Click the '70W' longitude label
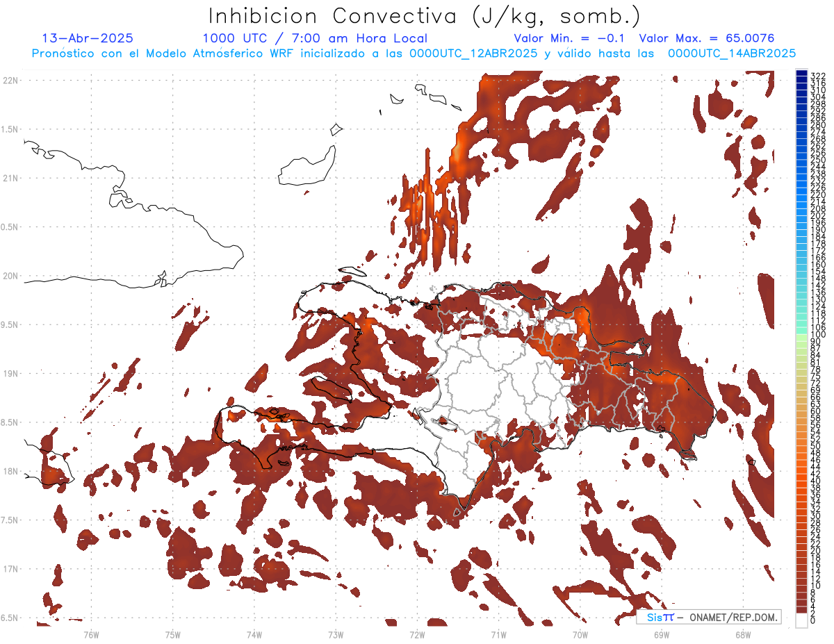The width and height of the screenshot is (834, 644). (x=580, y=634)
